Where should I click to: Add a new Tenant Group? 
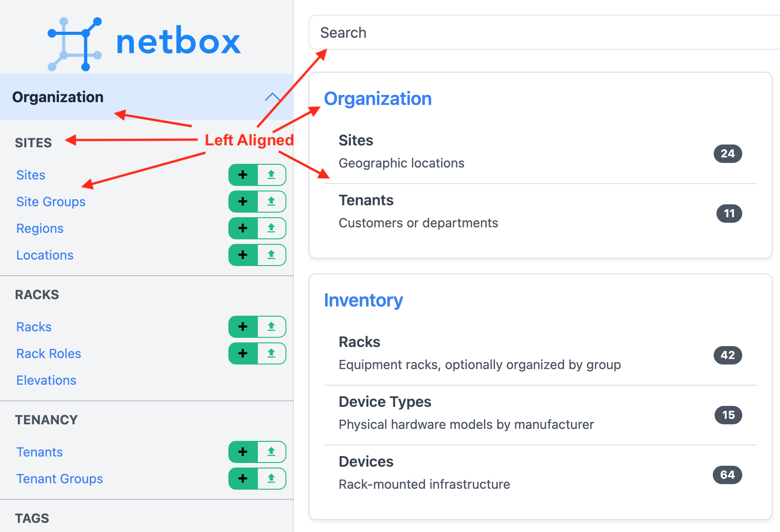point(243,479)
